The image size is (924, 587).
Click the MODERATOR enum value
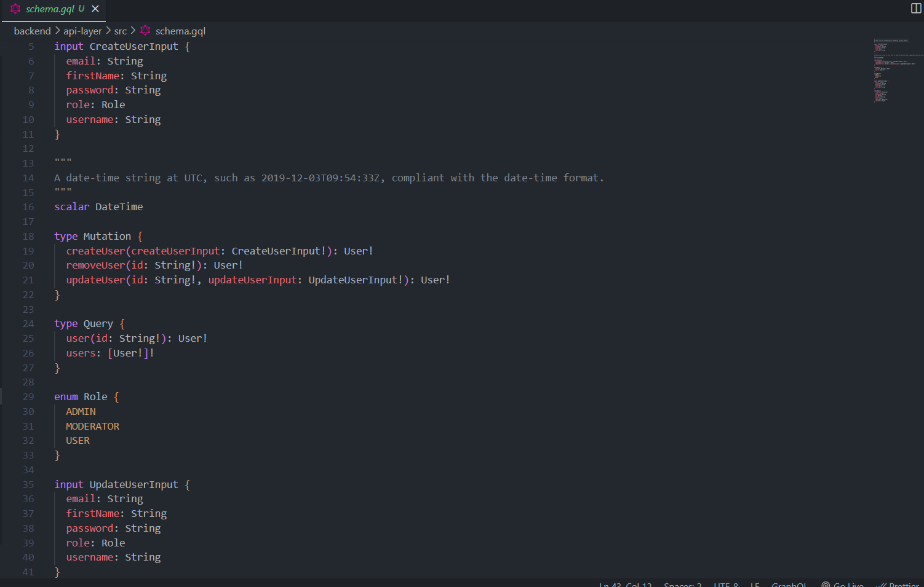(93, 426)
